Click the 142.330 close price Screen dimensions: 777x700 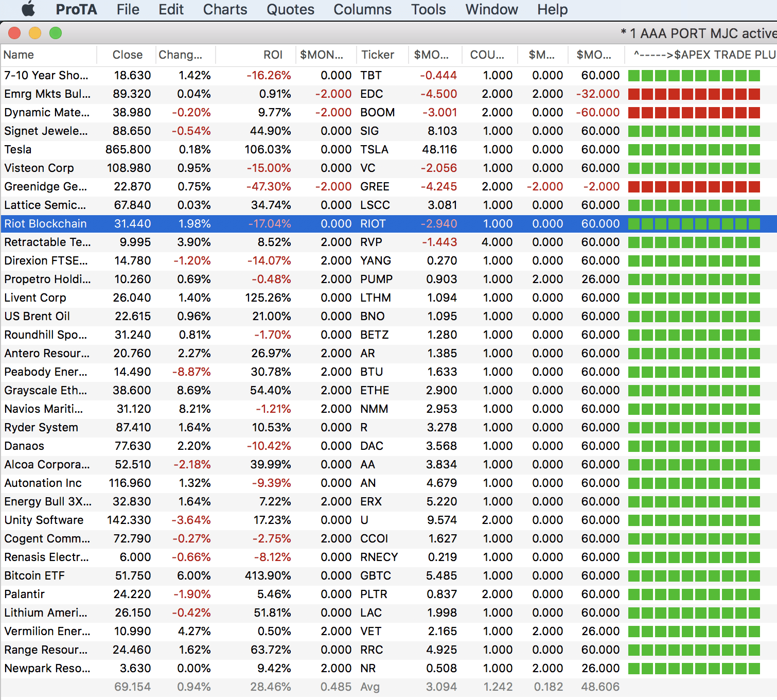pos(129,520)
